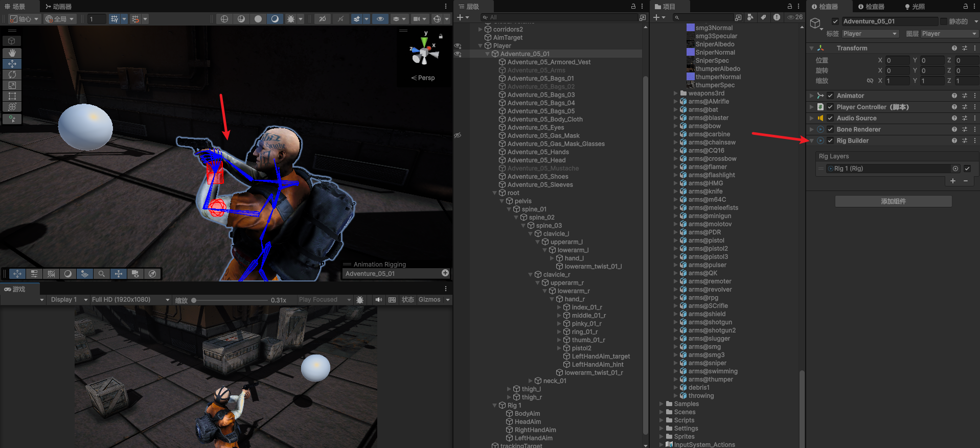Click the Gizmos button in Game view
Screen dimensions: 980x448
point(429,300)
